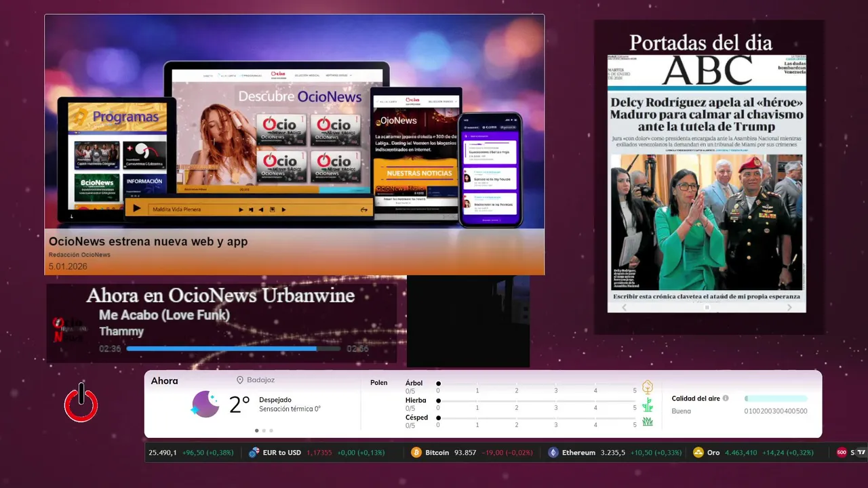Click the 'Calidad del aire' label
This screenshot has height=488, width=868.
[696, 399]
